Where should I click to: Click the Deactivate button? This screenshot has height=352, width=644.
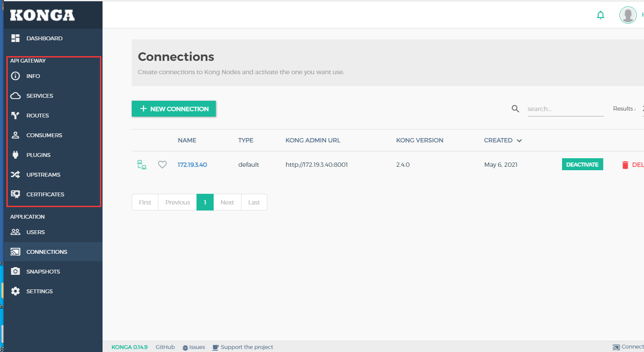click(582, 165)
